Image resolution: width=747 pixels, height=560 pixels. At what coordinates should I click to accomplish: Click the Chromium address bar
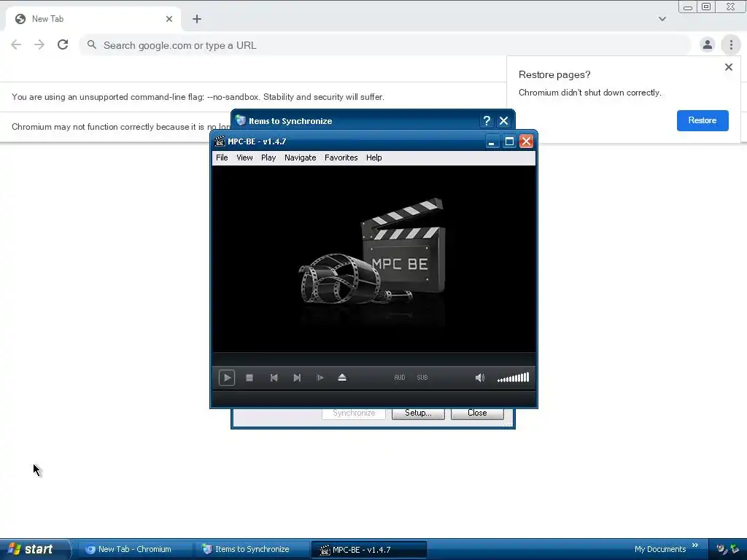[385, 45]
